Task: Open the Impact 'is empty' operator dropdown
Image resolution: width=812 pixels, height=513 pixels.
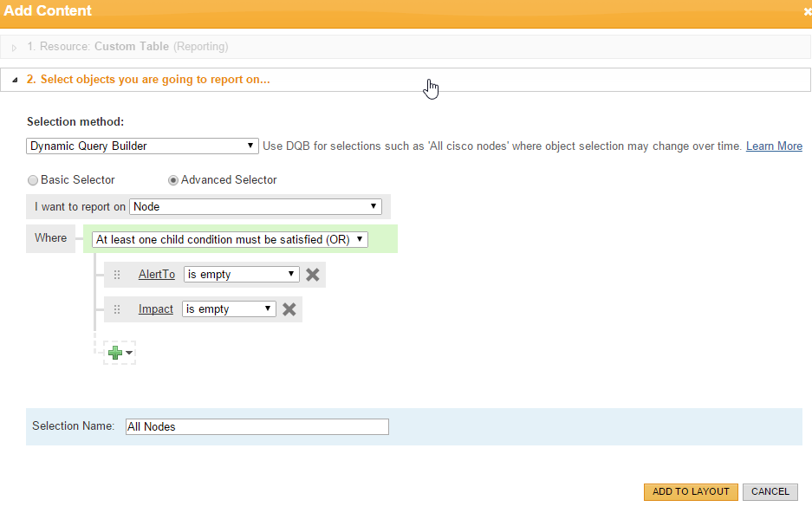Action: point(229,309)
